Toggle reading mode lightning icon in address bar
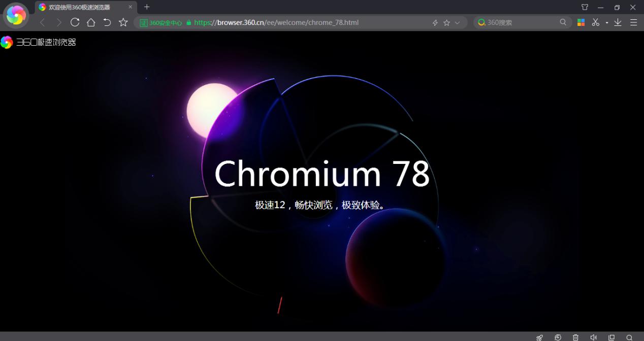The image size is (644, 341). 435,22
